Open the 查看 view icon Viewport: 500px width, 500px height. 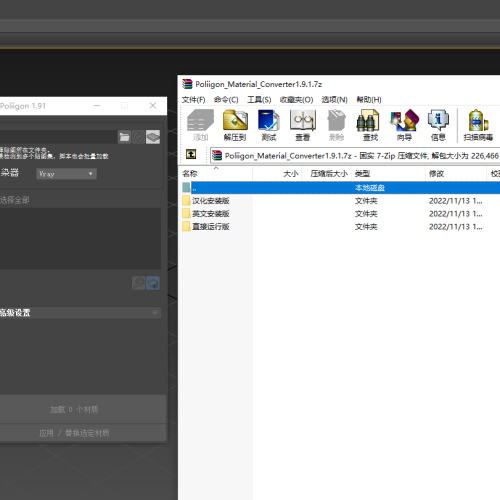tap(303, 125)
